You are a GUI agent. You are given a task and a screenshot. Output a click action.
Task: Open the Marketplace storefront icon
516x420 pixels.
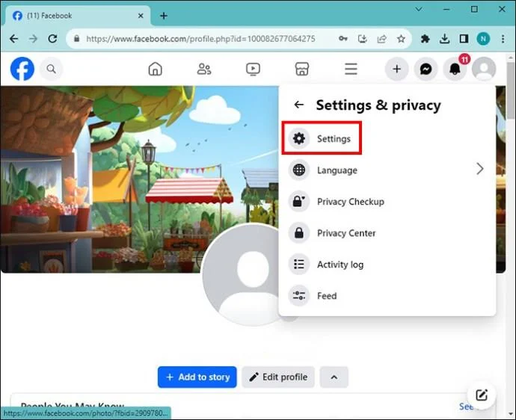tap(302, 69)
